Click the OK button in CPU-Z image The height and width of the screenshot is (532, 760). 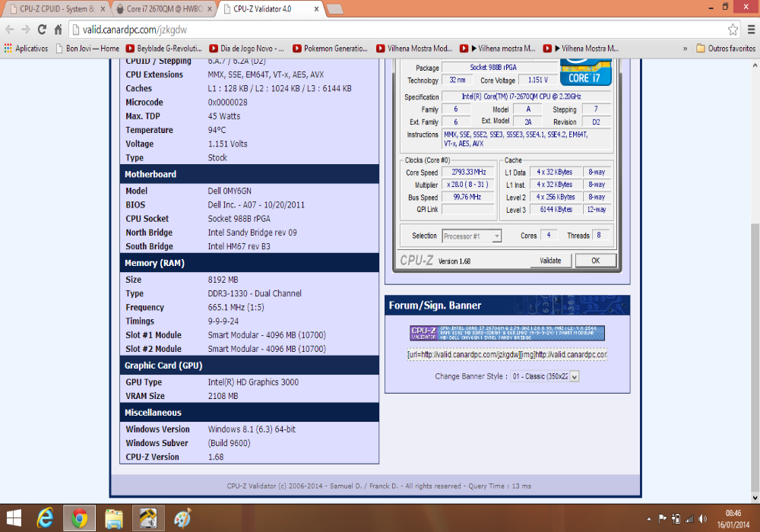click(x=596, y=261)
